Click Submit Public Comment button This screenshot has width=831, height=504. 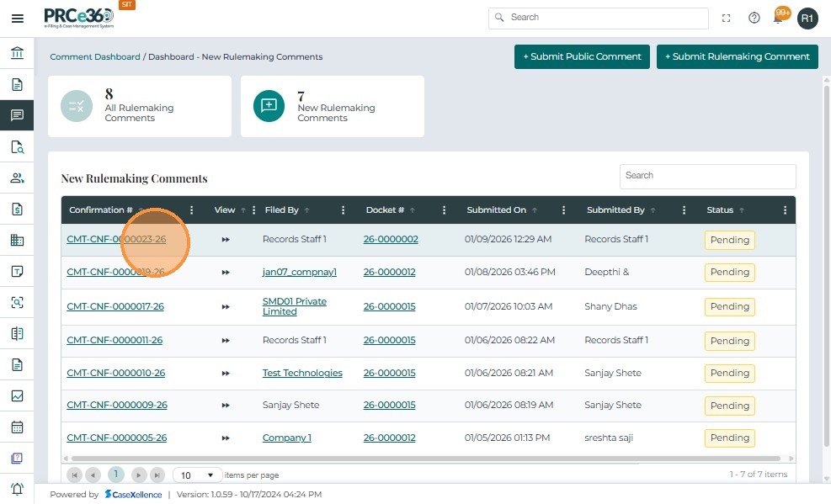(582, 57)
